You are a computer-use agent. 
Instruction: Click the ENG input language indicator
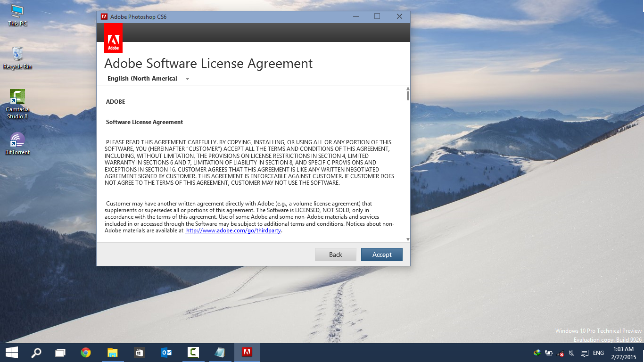[598, 353]
